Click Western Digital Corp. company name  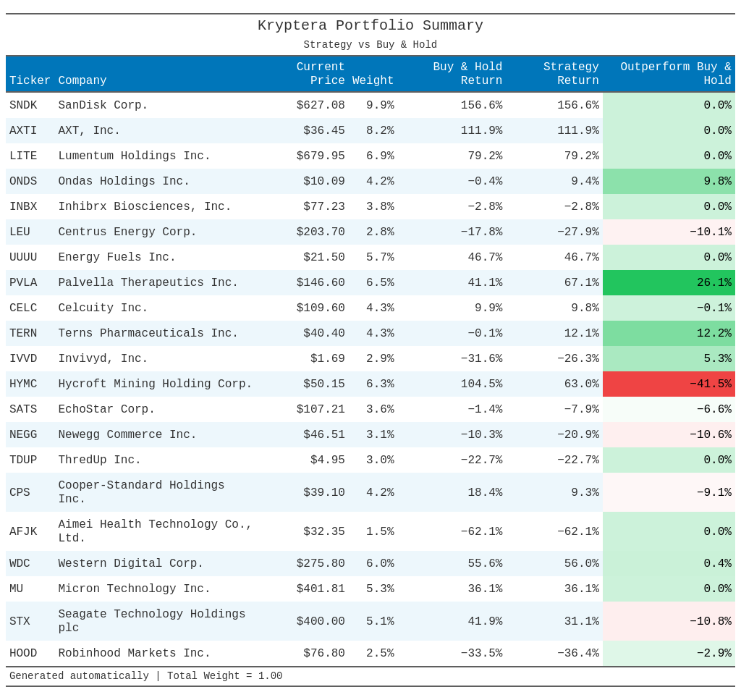coord(130,563)
